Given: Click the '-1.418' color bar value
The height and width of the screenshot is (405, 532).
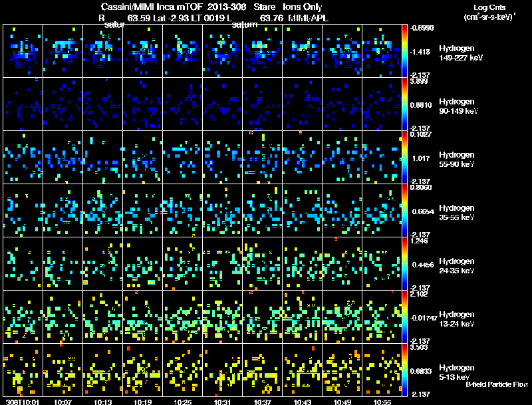Looking at the screenshot, I should click(x=420, y=52).
